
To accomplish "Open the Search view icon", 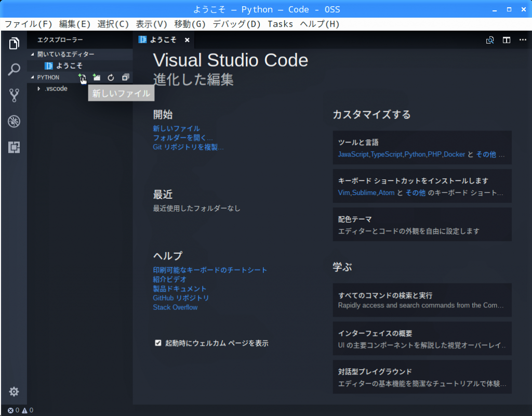I will [14, 70].
